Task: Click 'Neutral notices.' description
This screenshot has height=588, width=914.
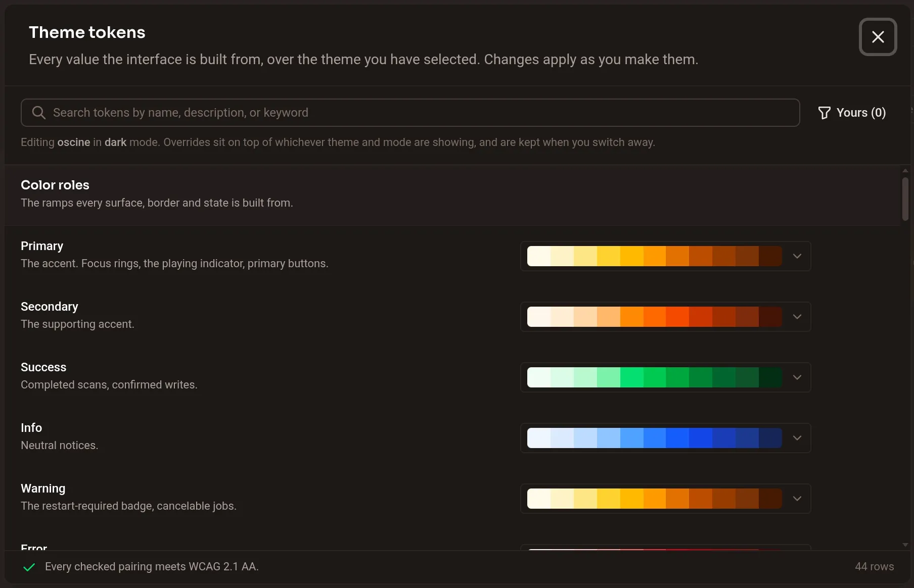Action: point(60,446)
